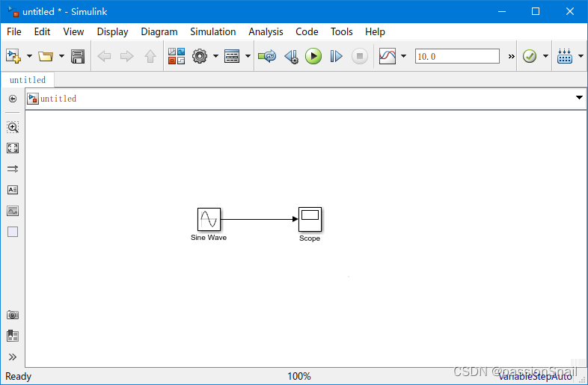The height and width of the screenshot is (385, 588).
Task: Open the Simulation Data Inspector icon
Action: click(388, 56)
